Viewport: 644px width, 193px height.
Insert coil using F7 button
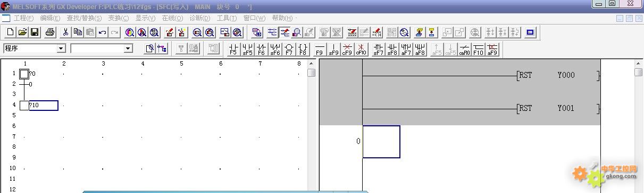(x=289, y=49)
